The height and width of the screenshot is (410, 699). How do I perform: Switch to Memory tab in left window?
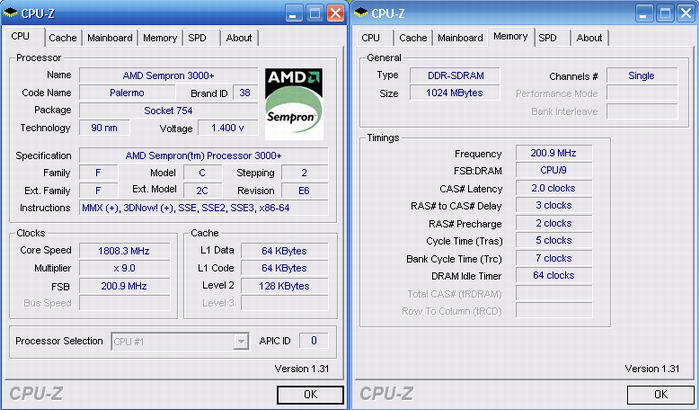(160, 38)
